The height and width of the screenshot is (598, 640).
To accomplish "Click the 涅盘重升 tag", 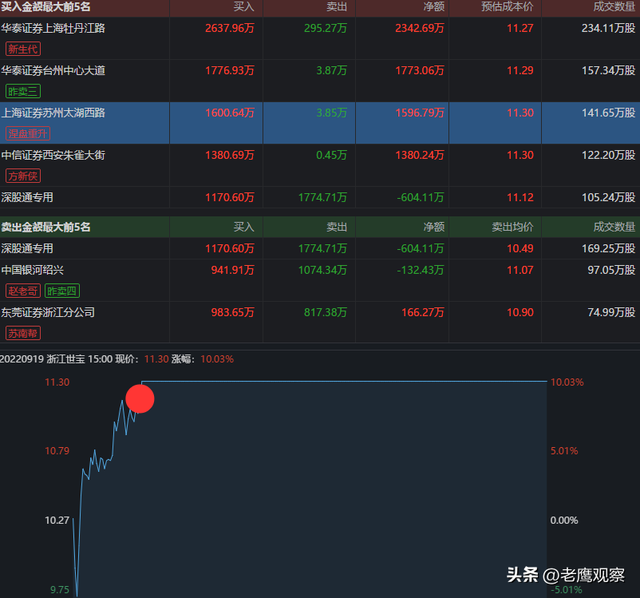I will tap(28, 133).
